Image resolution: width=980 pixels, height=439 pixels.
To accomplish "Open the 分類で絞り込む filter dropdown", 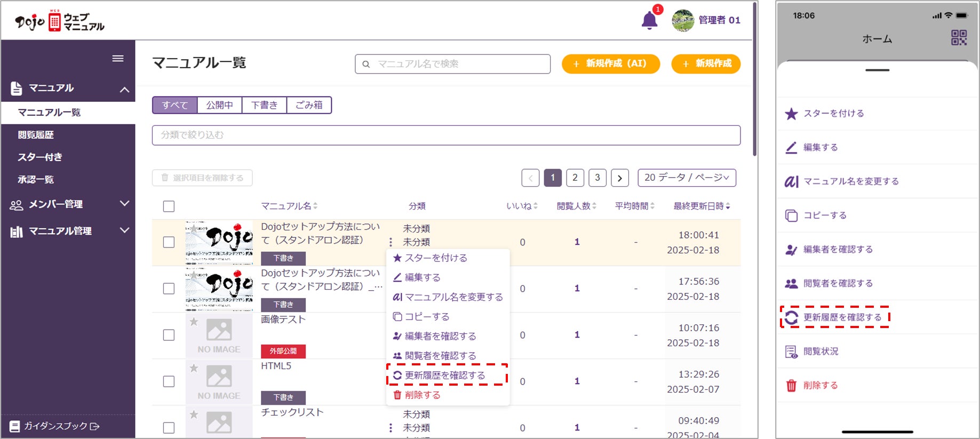I will (x=446, y=135).
